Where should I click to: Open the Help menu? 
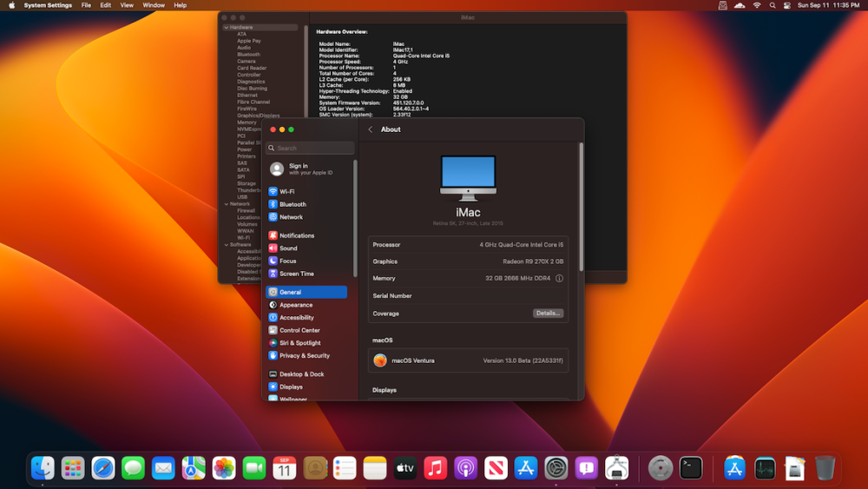click(x=180, y=5)
